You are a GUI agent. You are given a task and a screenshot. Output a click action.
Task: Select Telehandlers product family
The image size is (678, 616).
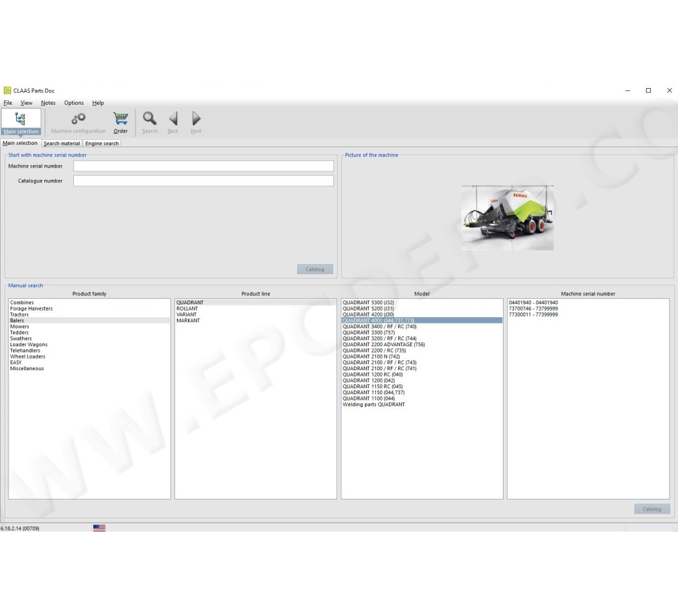tap(89, 351)
